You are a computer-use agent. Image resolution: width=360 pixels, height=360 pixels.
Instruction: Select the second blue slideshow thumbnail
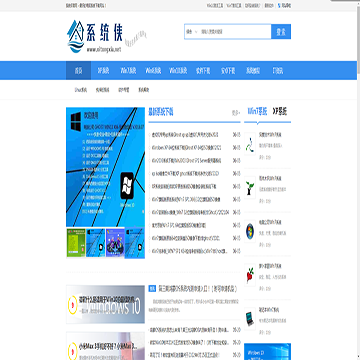95,243
